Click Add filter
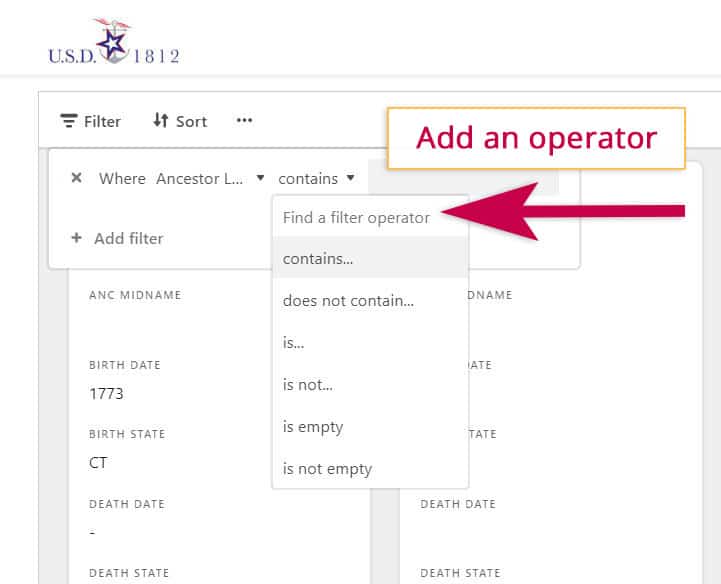 pos(117,238)
